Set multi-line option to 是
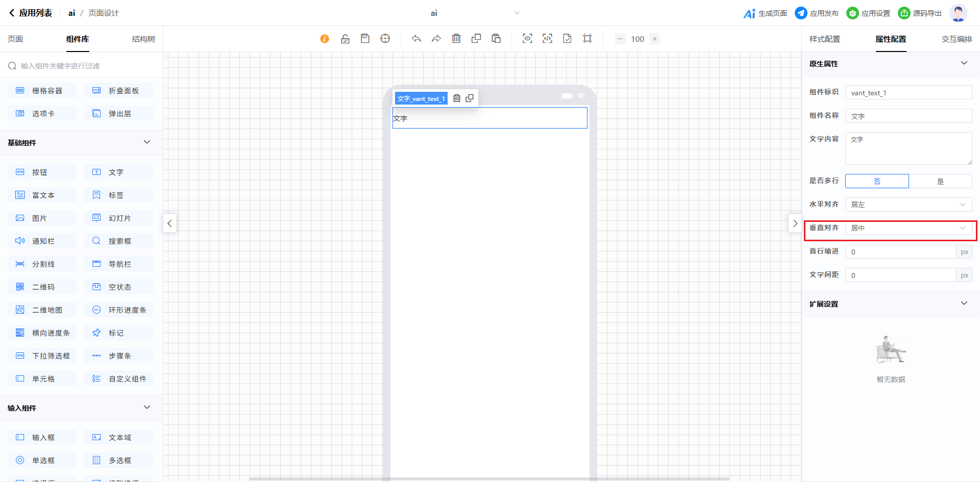The height and width of the screenshot is (482, 980). click(x=940, y=181)
